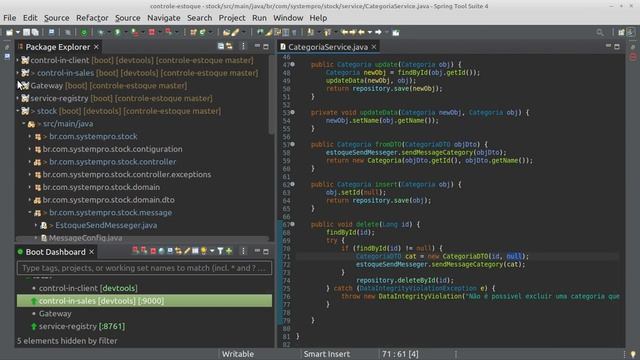Viewport: 640px width, 360px height.
Task: Open Browser icon in Boot Dashboard
Action: (162, 251)
